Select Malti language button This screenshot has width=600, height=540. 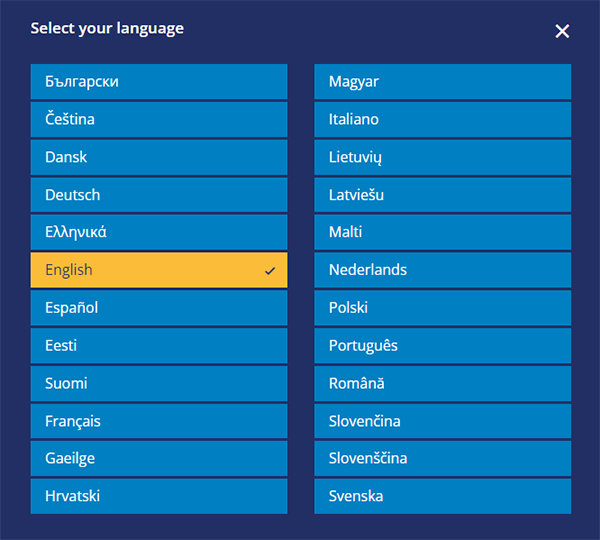pos(442,232)
